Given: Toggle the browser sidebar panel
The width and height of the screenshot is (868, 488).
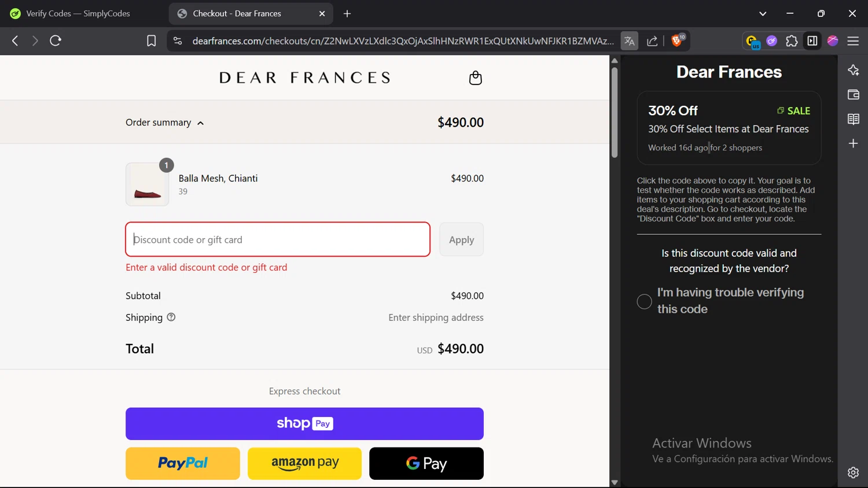Looking at the screenshot, I should coord(812,41).
